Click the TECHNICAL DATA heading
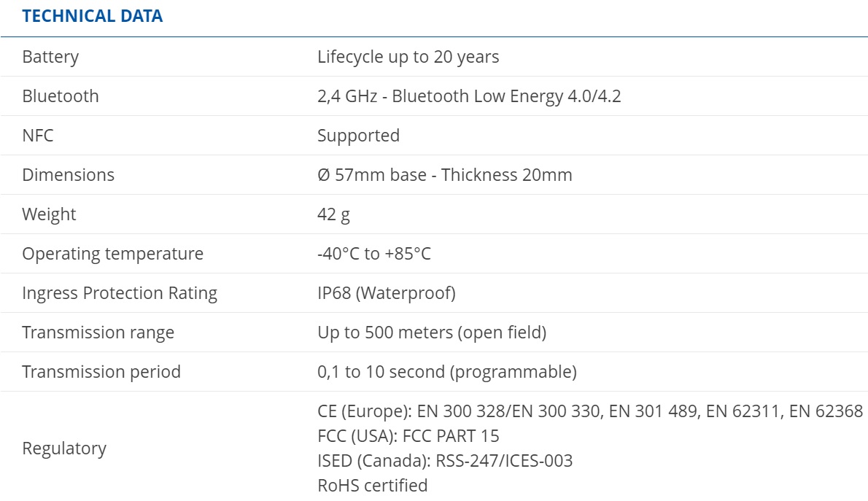Viewport: 868px width, 501px height. (93, 16)
